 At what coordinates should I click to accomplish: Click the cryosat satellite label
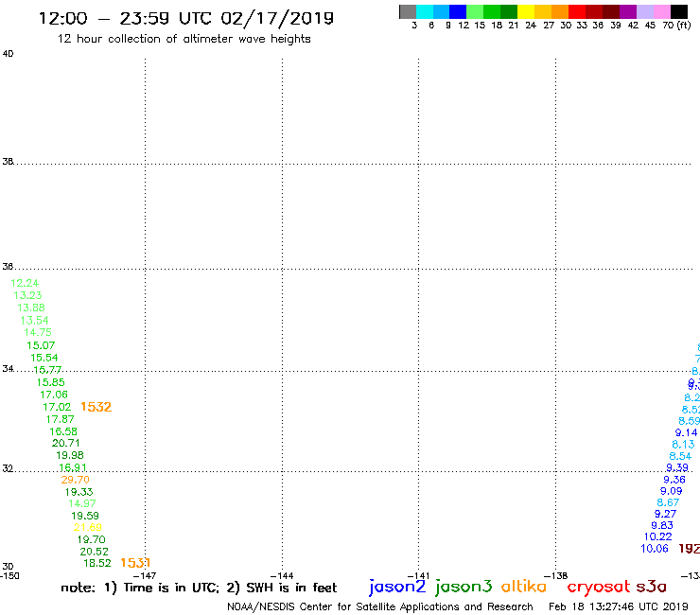[x=598, y=587]
